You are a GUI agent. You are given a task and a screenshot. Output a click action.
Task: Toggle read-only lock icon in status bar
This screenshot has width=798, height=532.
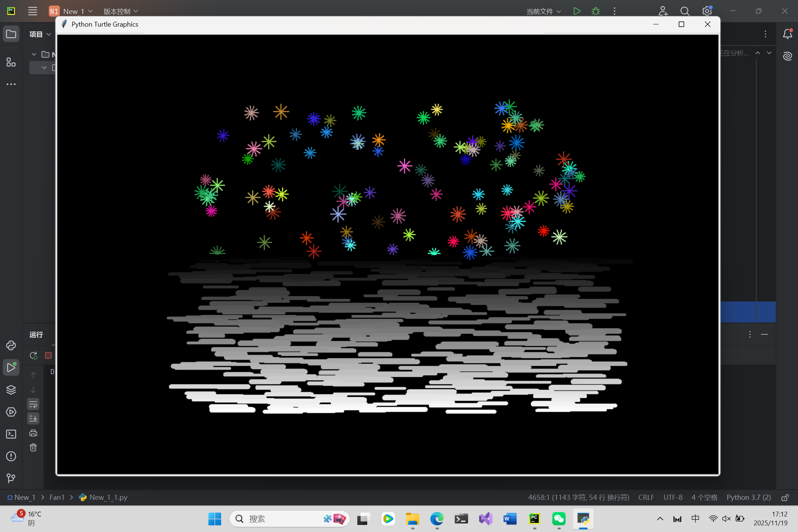[785, 498]
